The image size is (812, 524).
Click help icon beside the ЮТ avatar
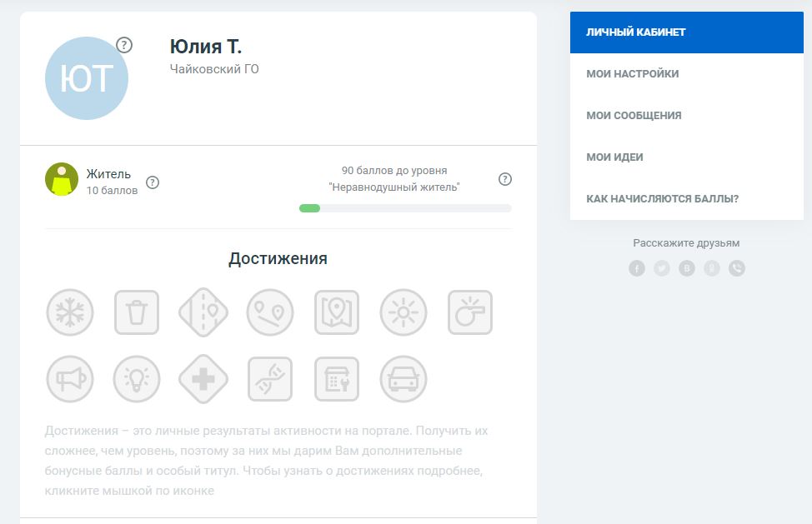[124, 45]
